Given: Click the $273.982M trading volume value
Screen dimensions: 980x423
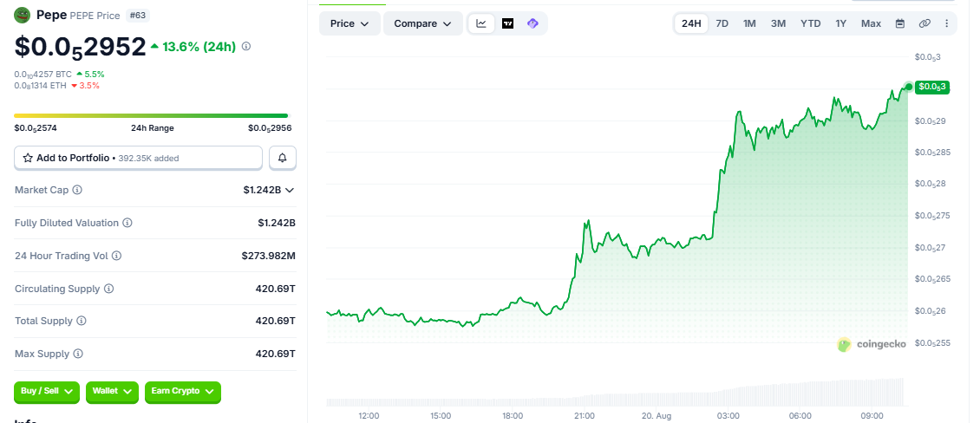Looking at the screenshot, I should coord(269,256).
